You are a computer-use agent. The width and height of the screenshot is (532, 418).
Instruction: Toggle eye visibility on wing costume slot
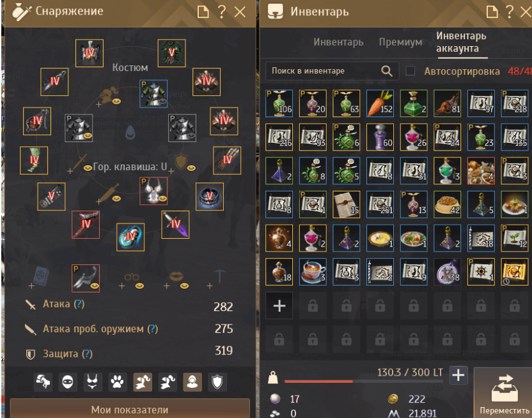[x=95, y=286]
